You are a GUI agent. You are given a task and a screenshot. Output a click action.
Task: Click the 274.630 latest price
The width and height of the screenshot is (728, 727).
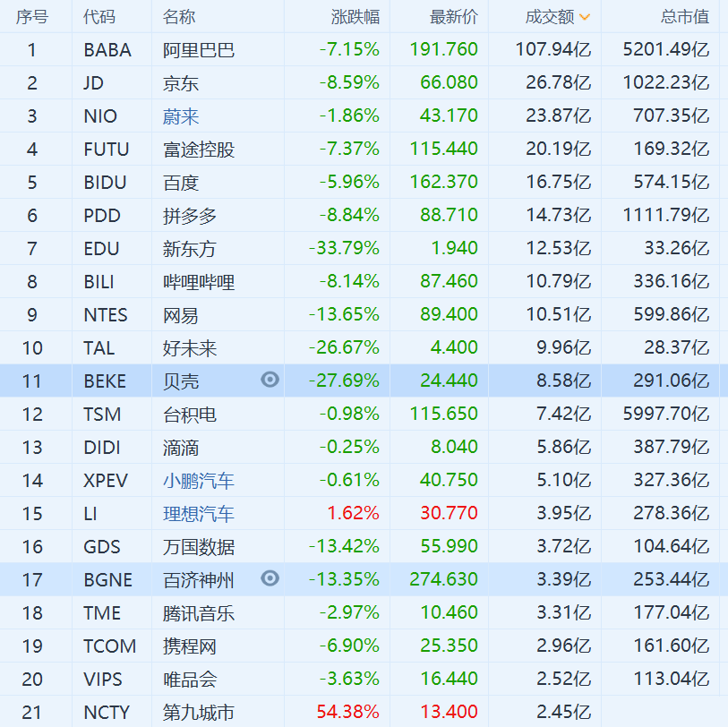(444, 579)
